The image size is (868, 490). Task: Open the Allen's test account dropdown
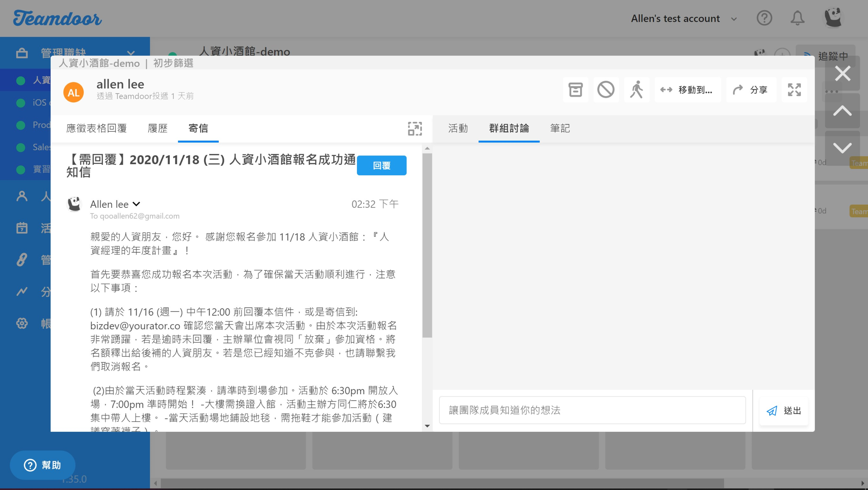tap(684, 18)
